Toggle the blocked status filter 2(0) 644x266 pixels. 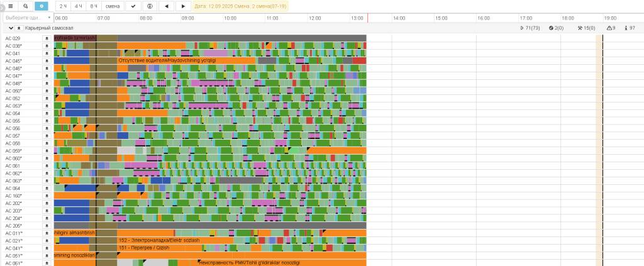click(x=556, y=28)
